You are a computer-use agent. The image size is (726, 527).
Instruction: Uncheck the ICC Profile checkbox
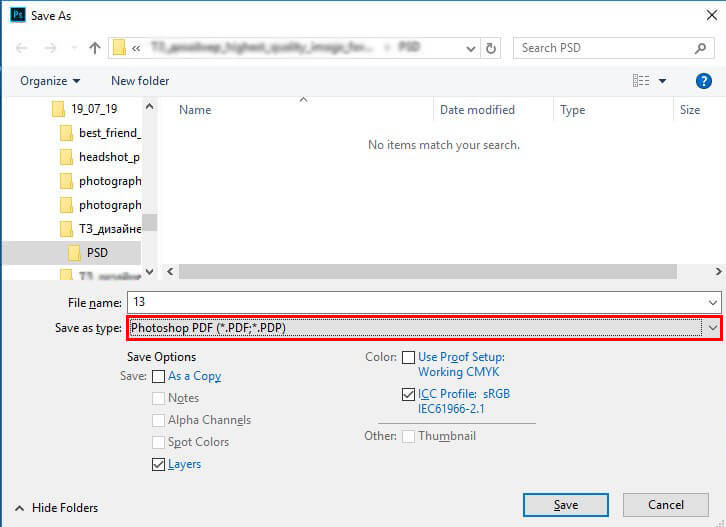408,394
